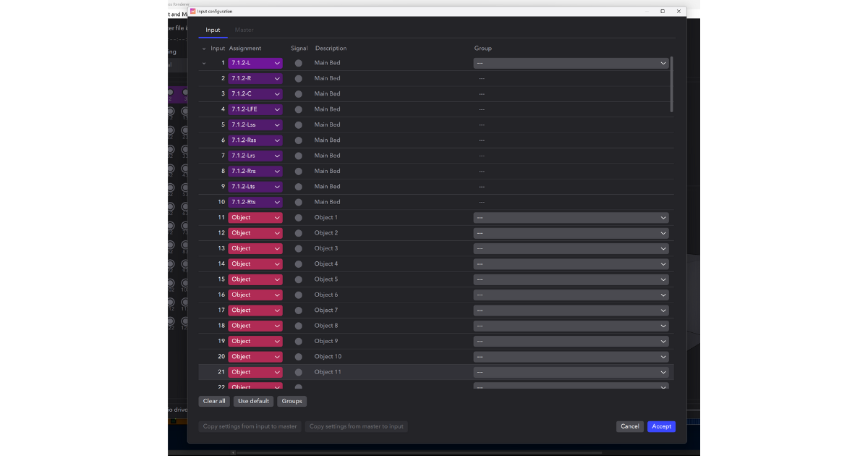Screen dimensions: 868x456
Task: Click the Clear all button
Action: (214, 400)
